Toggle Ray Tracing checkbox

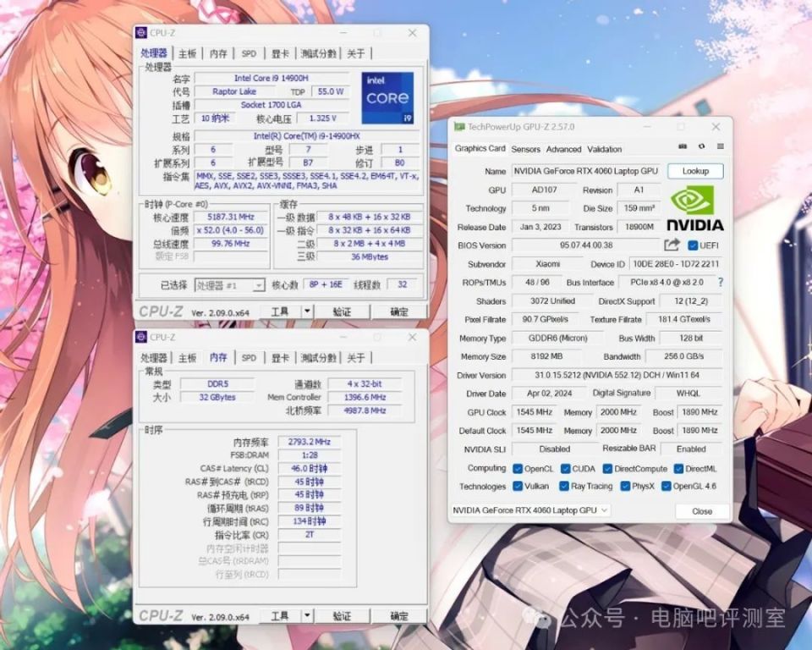point(564,486)
